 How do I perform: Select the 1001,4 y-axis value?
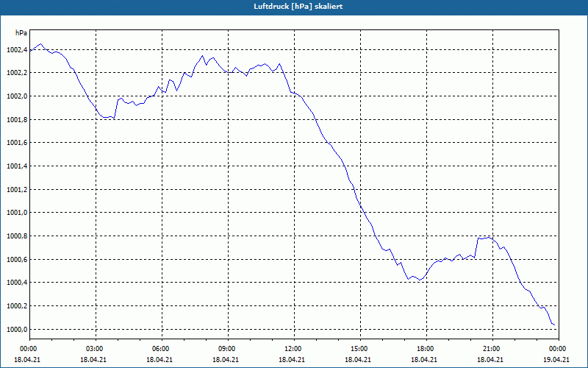17,166
